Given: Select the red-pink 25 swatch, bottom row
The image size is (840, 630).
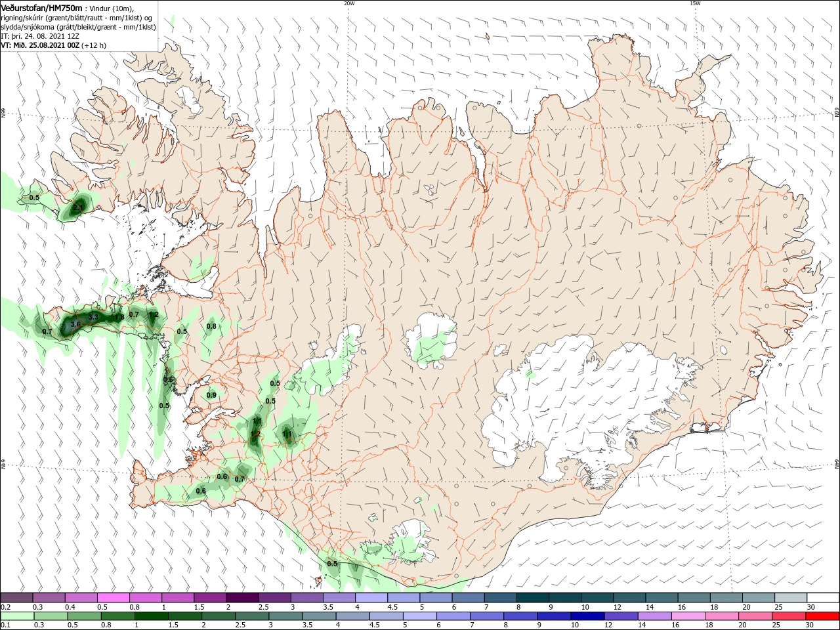Looking at the screenshot, I should pyautogui.click(x=788, y=616).
